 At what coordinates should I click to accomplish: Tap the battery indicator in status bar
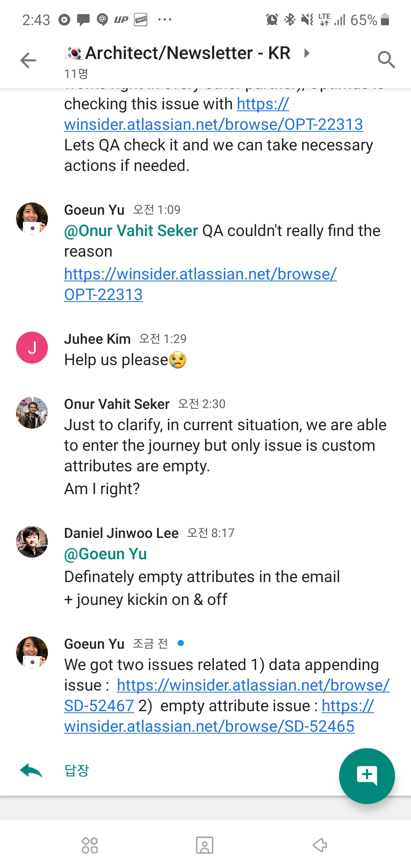tap(385, 19)
